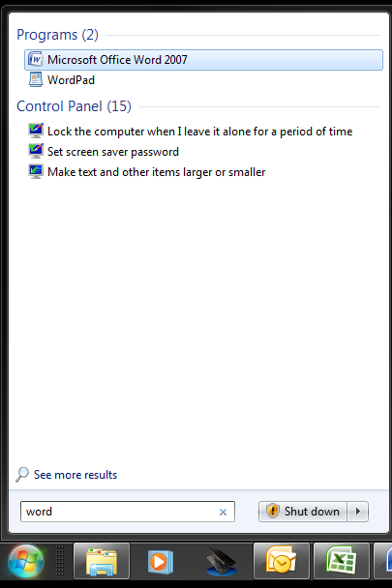Click the Word 2007 program icon

tap(35, 60)
